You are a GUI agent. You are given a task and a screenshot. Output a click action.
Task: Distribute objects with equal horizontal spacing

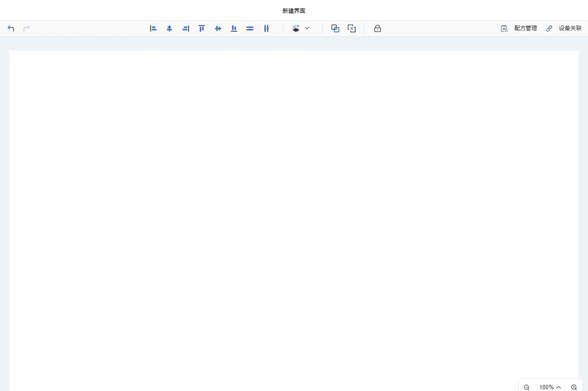point(266,28)
